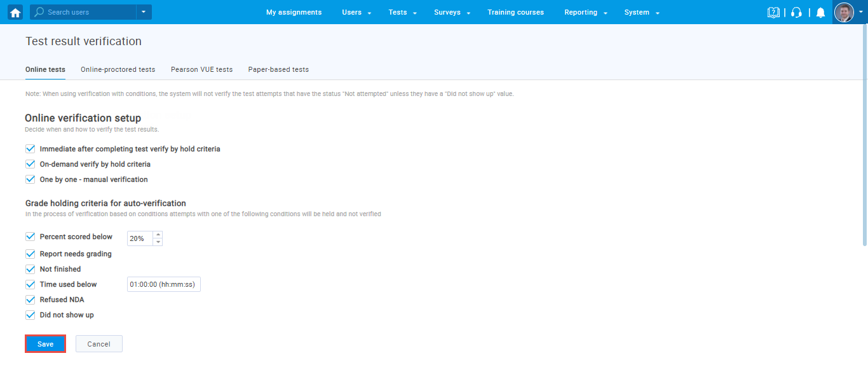This screenshot has width=868, height=365.
Task: Click the Time used below input field
Action: pyautogui.click(x=164, y=284)
